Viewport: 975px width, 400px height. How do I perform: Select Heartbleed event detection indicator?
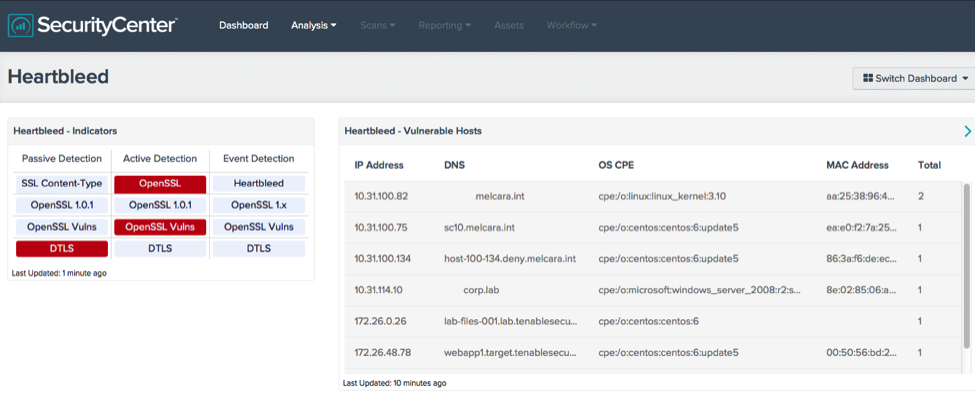(x=259, y=184)
